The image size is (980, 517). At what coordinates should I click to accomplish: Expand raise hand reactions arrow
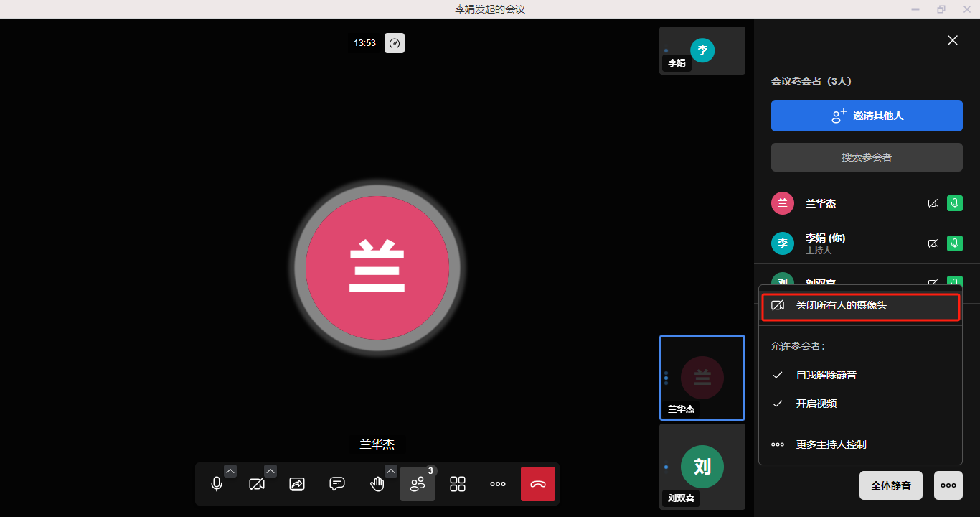click(x=391, y=471)
